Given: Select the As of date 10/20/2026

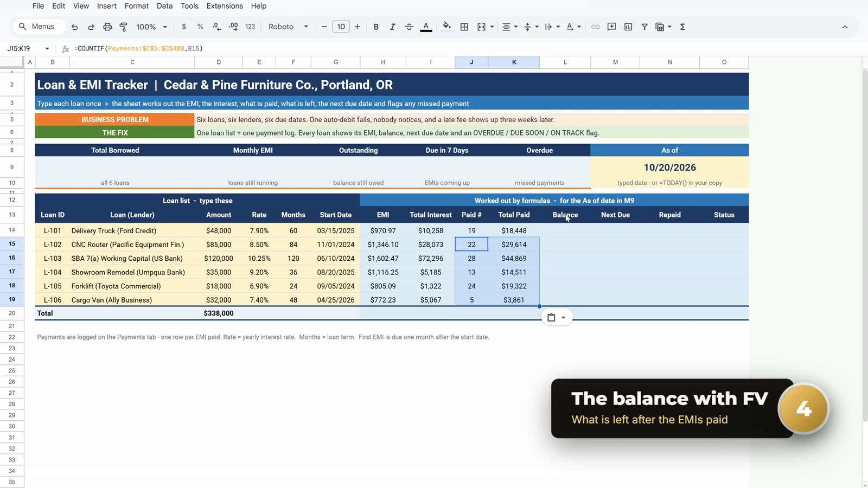Looking at the screenshot, I should [x=669, y=168].
